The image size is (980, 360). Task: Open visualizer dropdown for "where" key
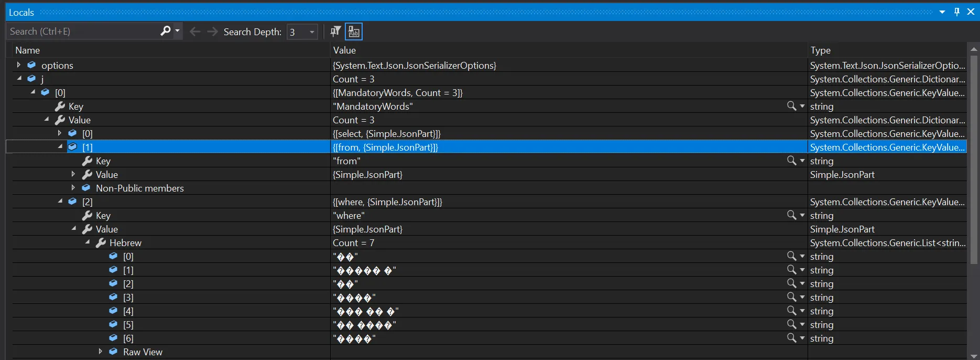click(802, 215)
